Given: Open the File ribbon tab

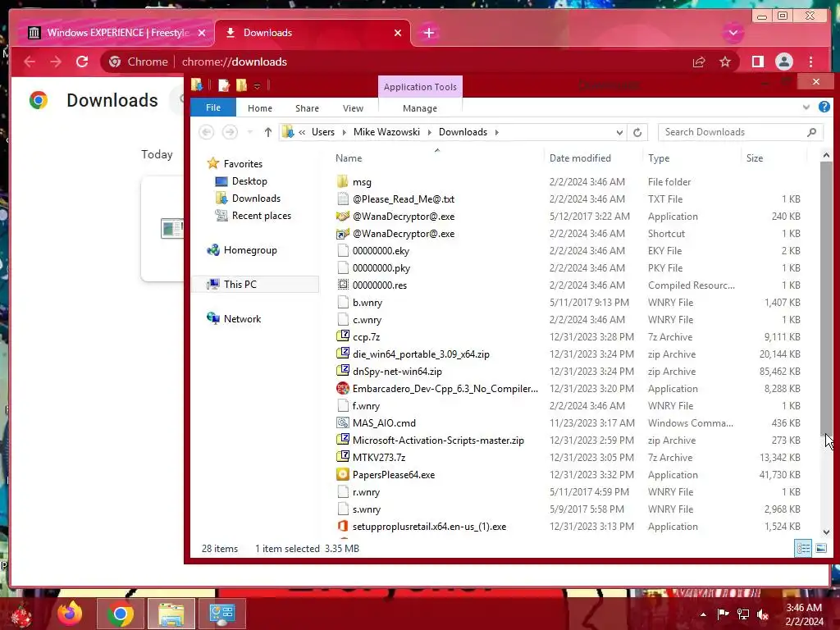Looking at the screenshot, I should tap(213, 107).
